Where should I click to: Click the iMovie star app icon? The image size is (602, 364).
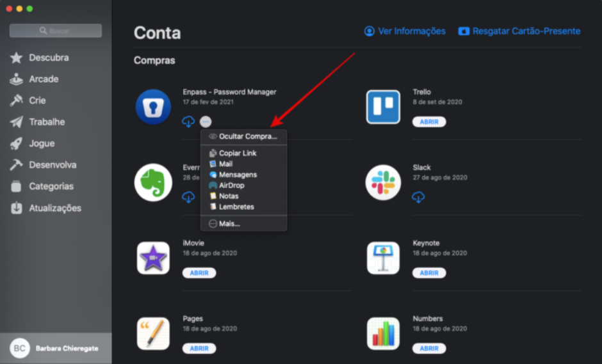[153, 258]
